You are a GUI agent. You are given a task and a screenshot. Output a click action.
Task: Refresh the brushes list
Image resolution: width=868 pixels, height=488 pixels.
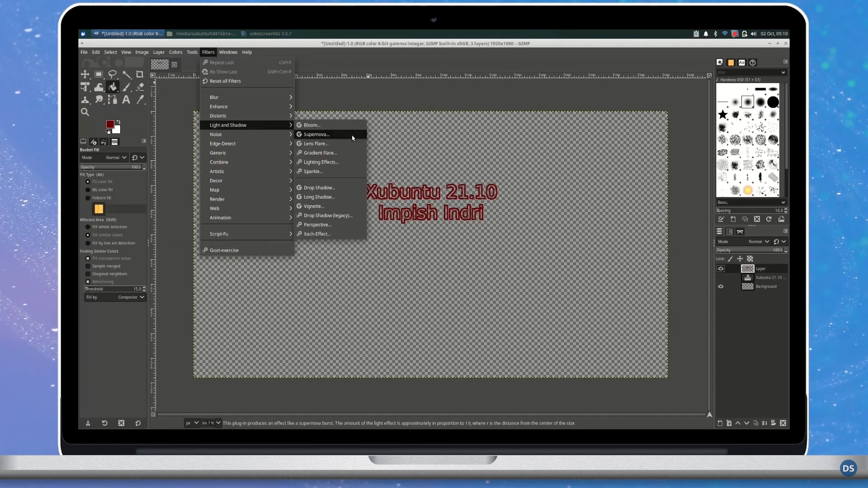(x=769, y=220)
